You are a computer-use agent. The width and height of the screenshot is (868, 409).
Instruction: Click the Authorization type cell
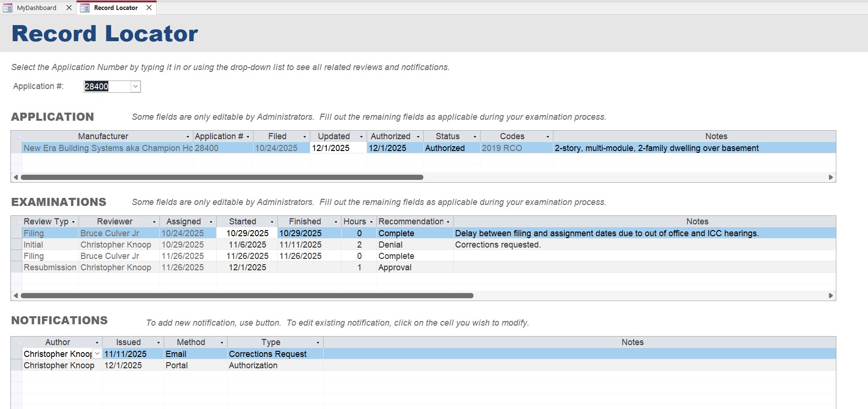point(275,365)
